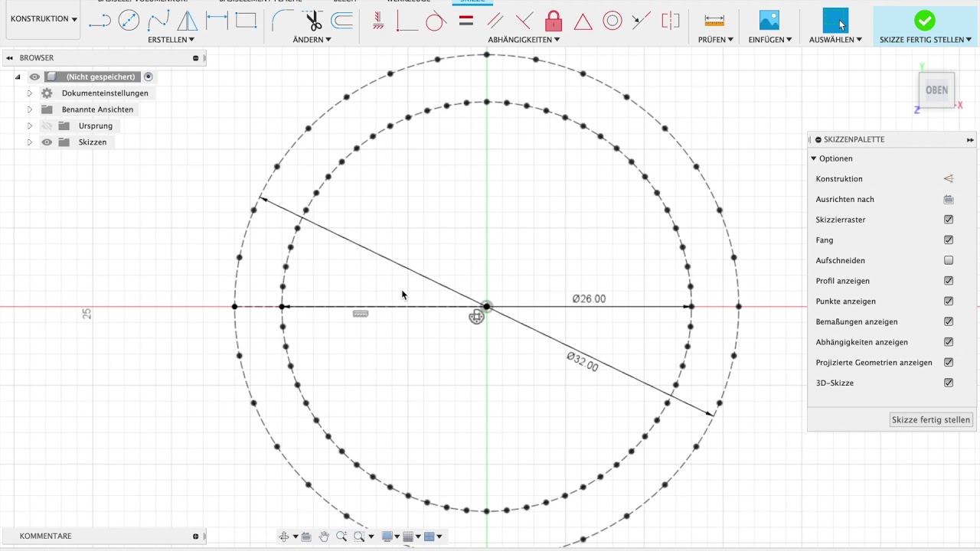This screenshot has width=980, height=551.
Task: Select the Rectangle sketch tool
Action: pyautogui.click(x=246, y=21)
